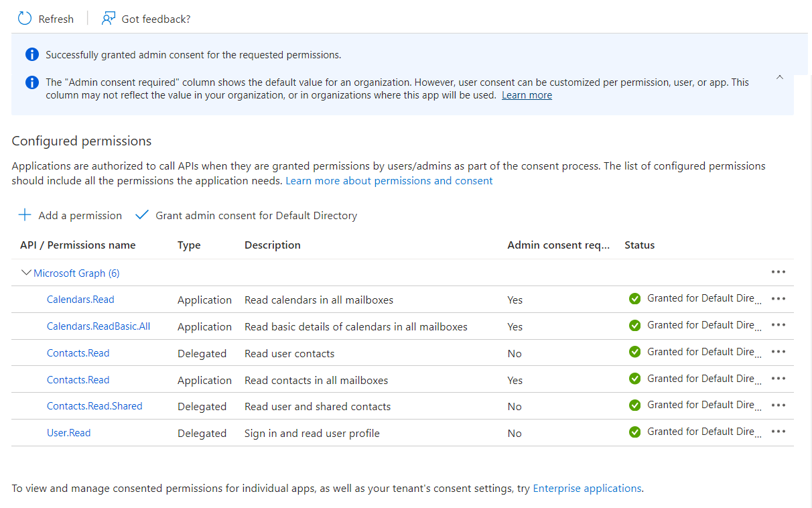The height and width of the screenshot is (508, 812).
Task: Open the Enterprise applications link
Action: point(587,489)
